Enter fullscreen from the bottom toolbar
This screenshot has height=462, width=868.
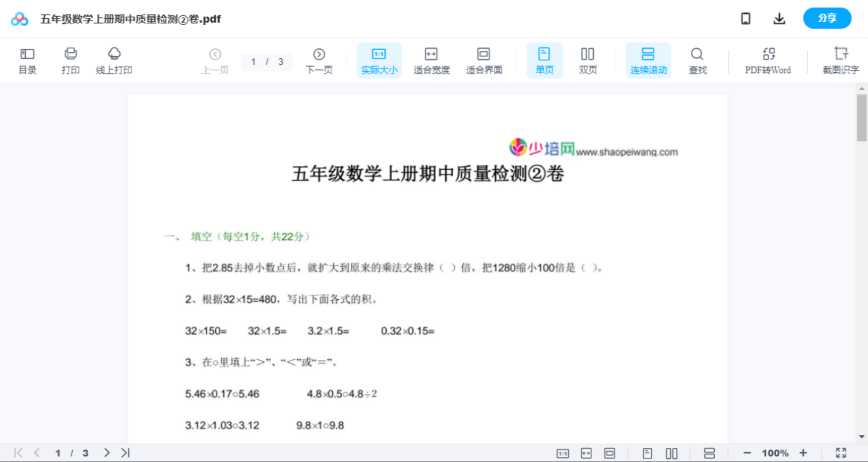tap(841, 452)
